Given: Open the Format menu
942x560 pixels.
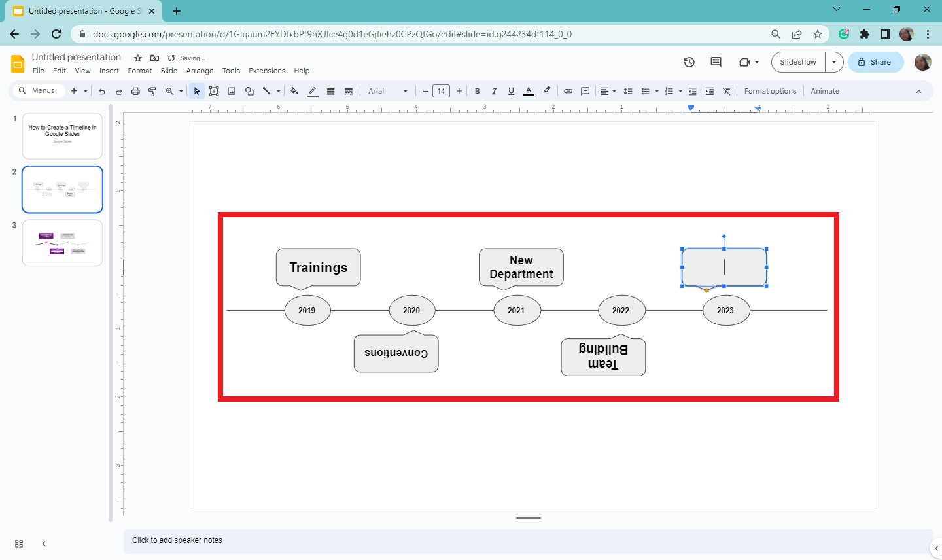Looking at the screenshot, I should (139, 71).
